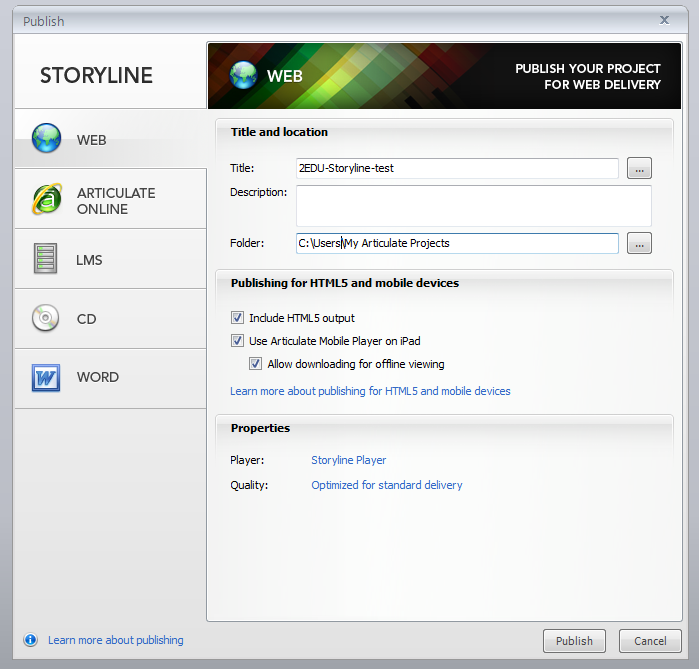699x669 pixels.
Task: Select the WEB publish tab
Action: (x=111, y=139)
